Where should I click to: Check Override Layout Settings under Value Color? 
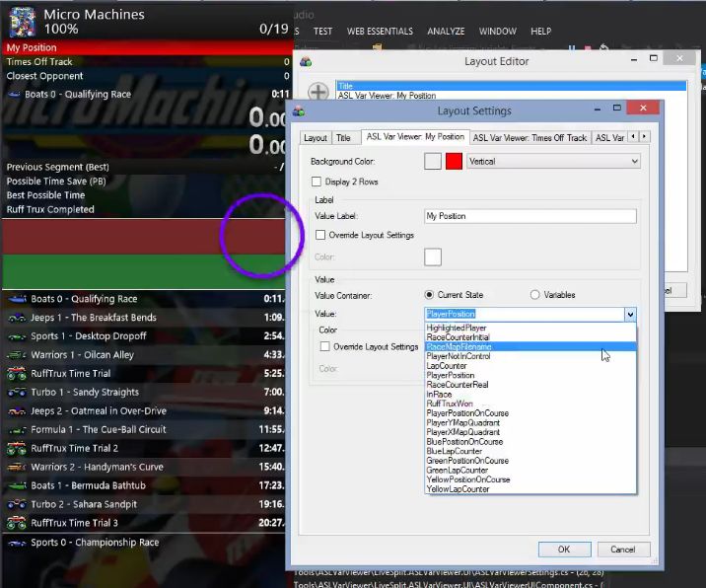click(324, 346)
